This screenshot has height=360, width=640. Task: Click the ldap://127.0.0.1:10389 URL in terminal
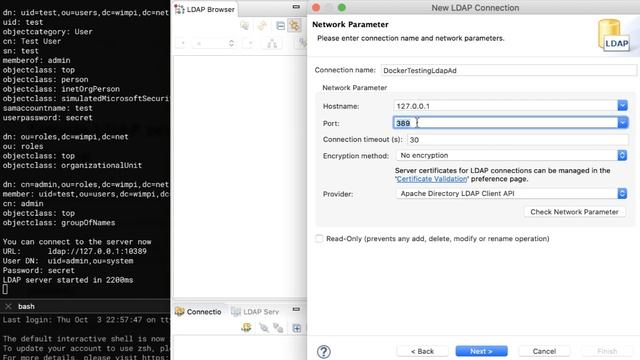click(97, 251)
